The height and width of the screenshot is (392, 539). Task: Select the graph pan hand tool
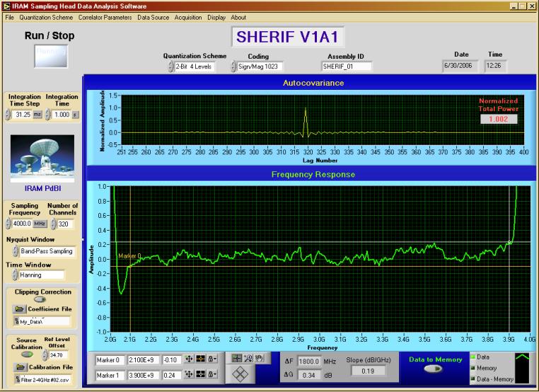coord(260,358)
